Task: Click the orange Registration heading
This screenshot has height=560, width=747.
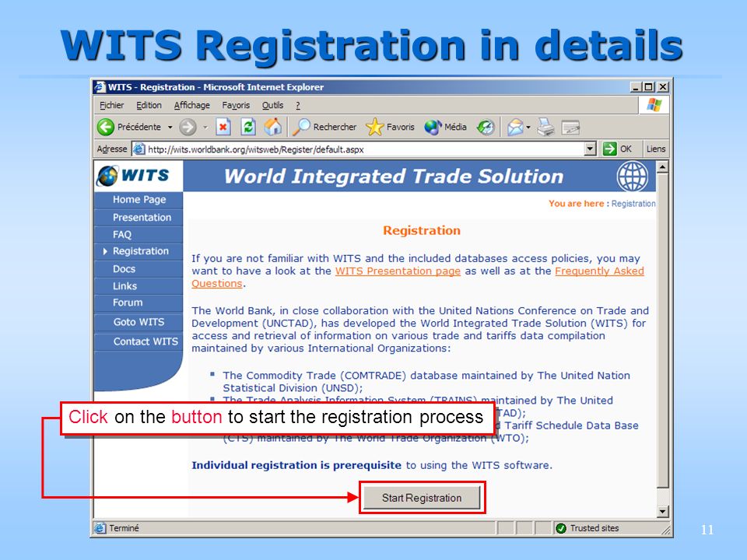Action: (422, 230)
